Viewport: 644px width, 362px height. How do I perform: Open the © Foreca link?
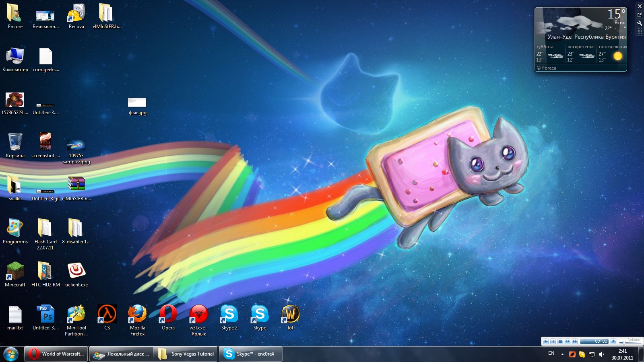547,68
